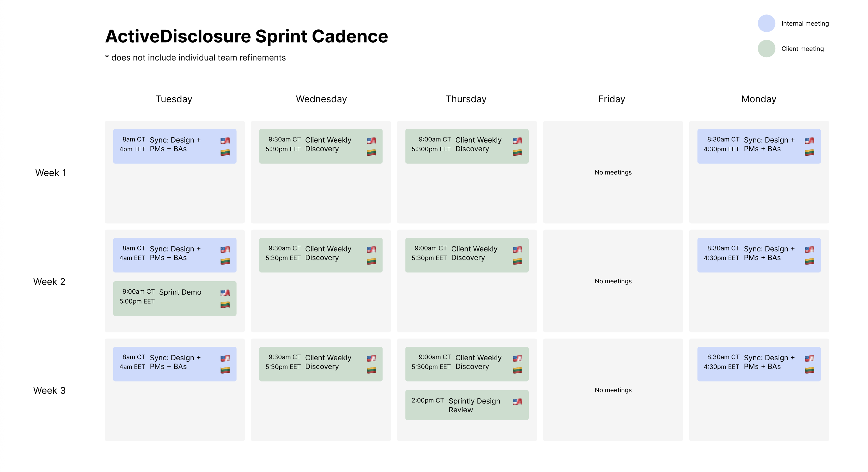The image size is (868, 472).
Task: Click the blue Internal meeting legend circle
Action: tap(766, 23)
